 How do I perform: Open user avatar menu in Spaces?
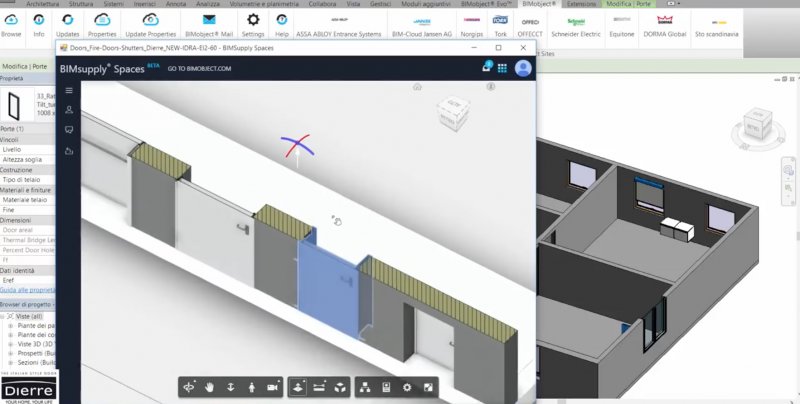[523, 68]
